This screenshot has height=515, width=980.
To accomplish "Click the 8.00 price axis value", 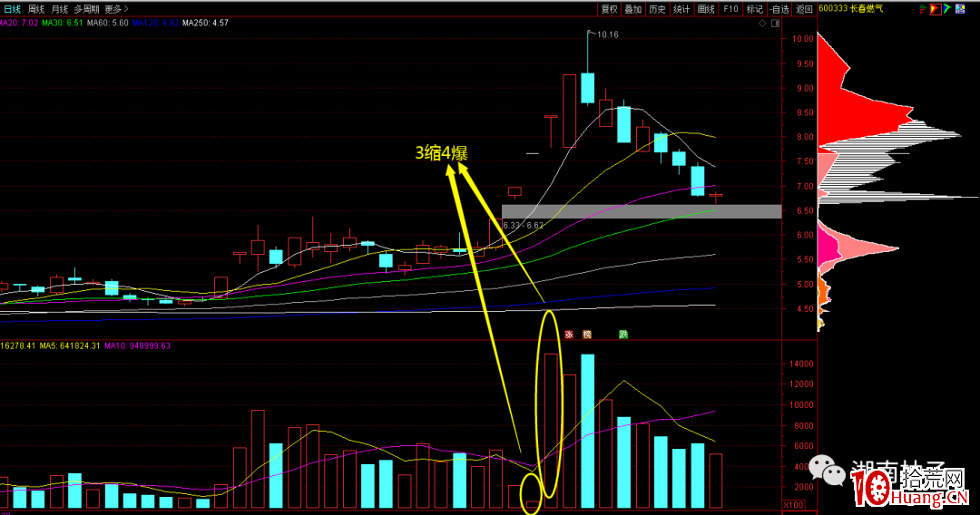I will coord(805,137).
